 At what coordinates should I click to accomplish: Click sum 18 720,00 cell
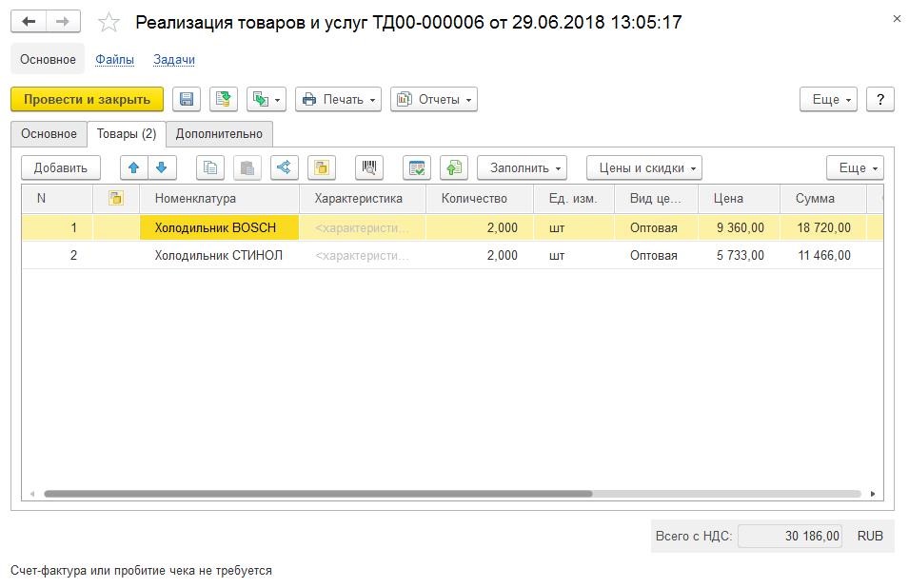[823, 227]
